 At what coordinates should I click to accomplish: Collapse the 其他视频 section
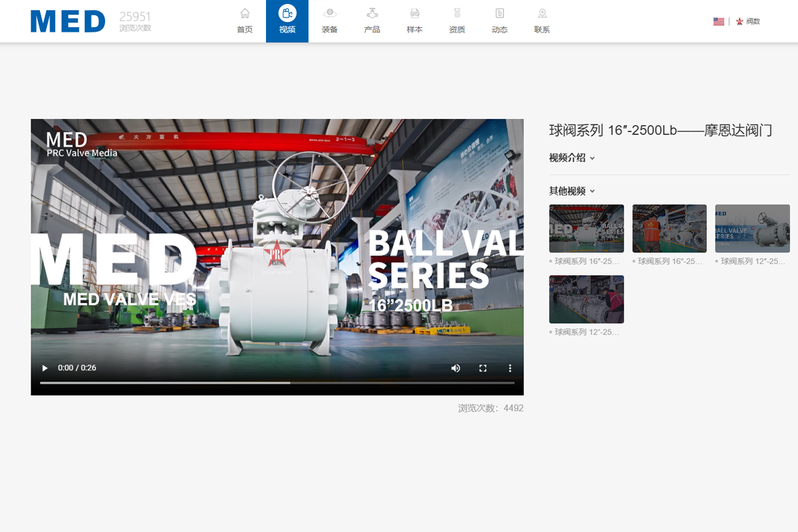571,191
